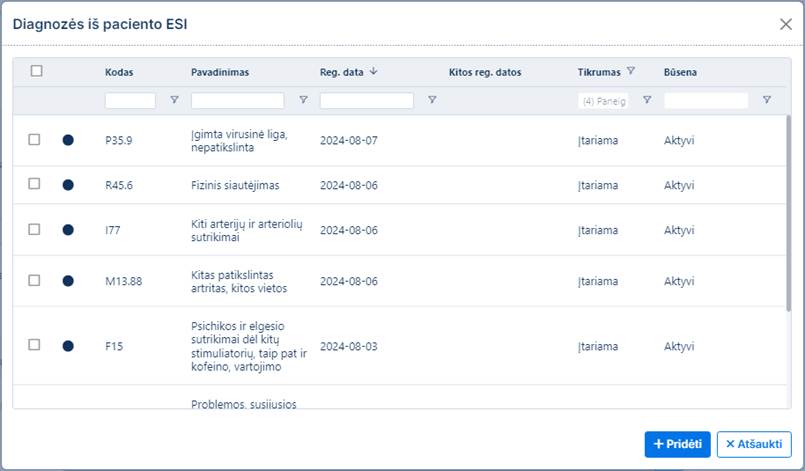This screenshot has width=805, height=471.
Task: Check the box for diagnosis P35.9
Action: click(x=34, y=140)
